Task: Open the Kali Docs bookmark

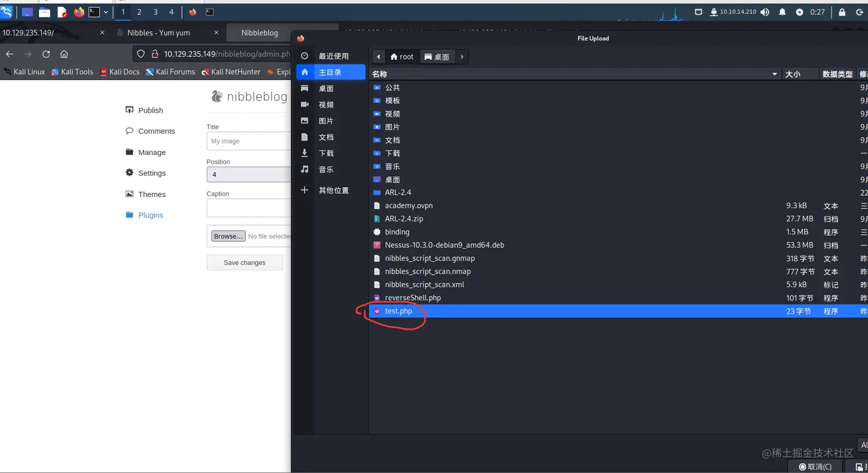Action: coord(119,72)
